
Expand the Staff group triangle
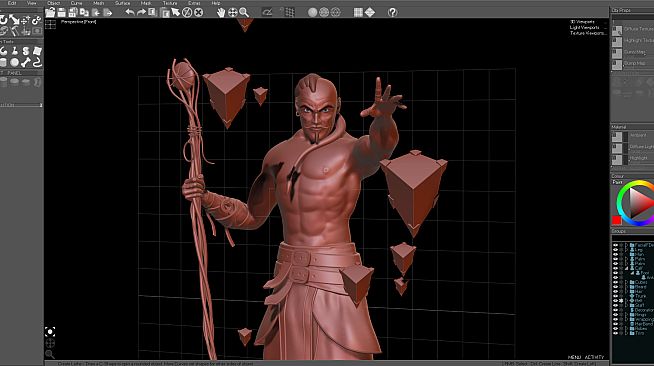pyautogui.click(x=626, y=305)
